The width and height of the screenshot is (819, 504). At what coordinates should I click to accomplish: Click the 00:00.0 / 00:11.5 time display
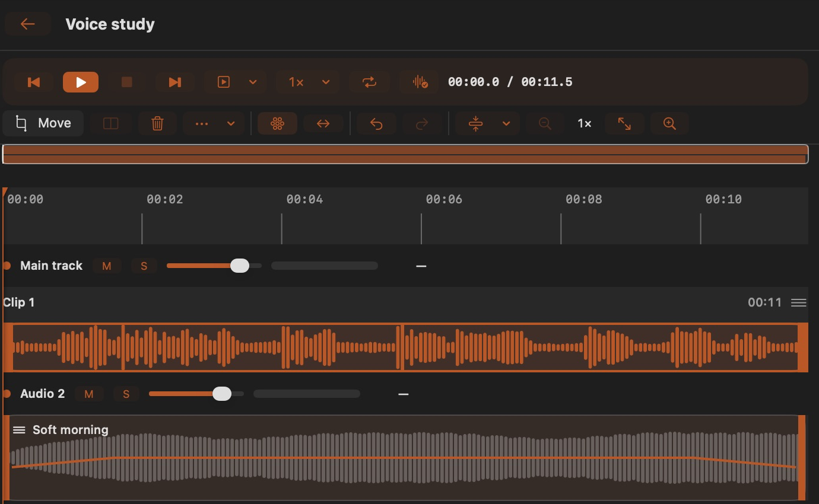(x=510, y=82)
